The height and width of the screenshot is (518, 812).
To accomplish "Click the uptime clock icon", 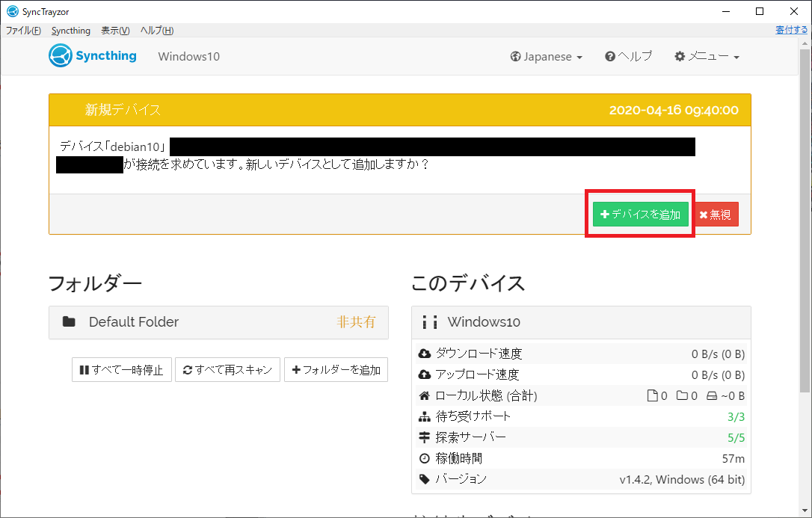I will tap(424, 458).
